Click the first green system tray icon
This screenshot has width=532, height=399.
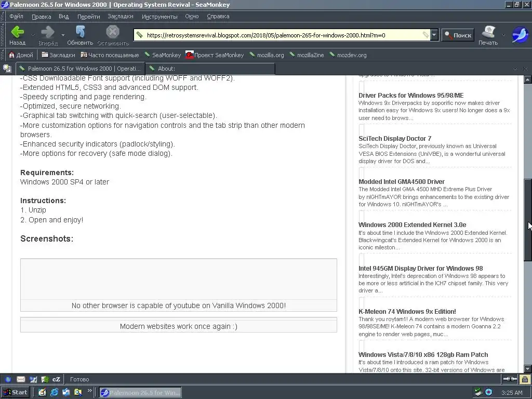[x=478, y=392]
